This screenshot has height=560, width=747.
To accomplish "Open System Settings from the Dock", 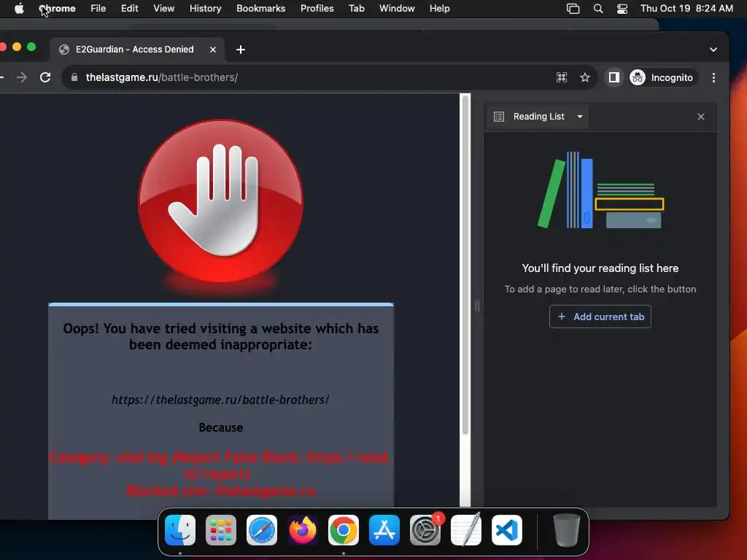I will (425, 530).
